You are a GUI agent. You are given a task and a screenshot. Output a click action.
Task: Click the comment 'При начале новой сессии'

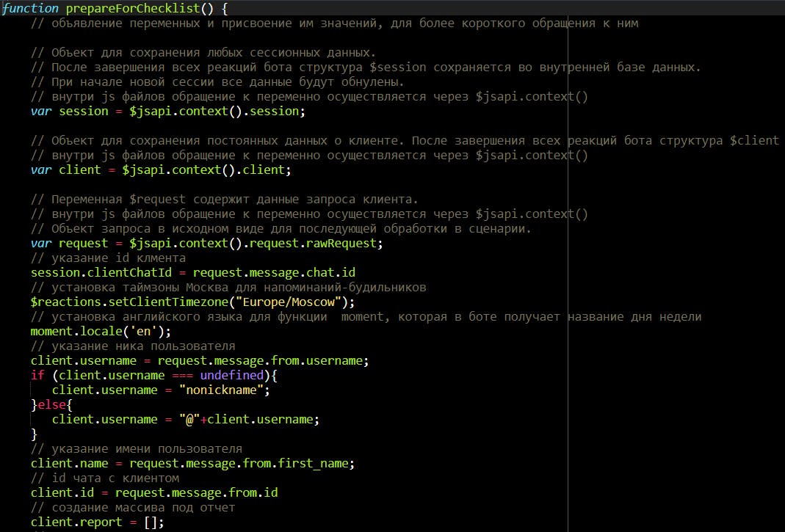(x=217, y=82)
